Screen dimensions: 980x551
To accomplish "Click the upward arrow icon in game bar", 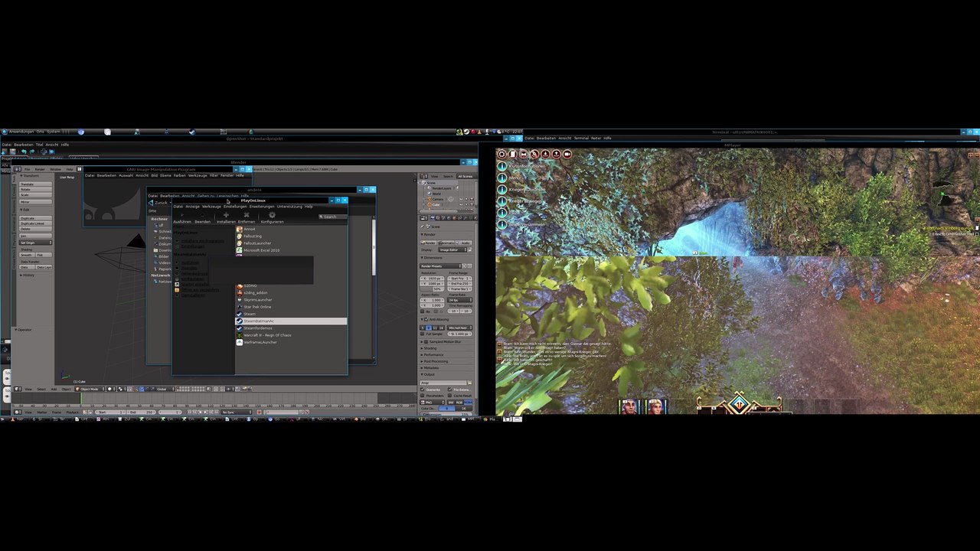I will (x=557, y=154).
